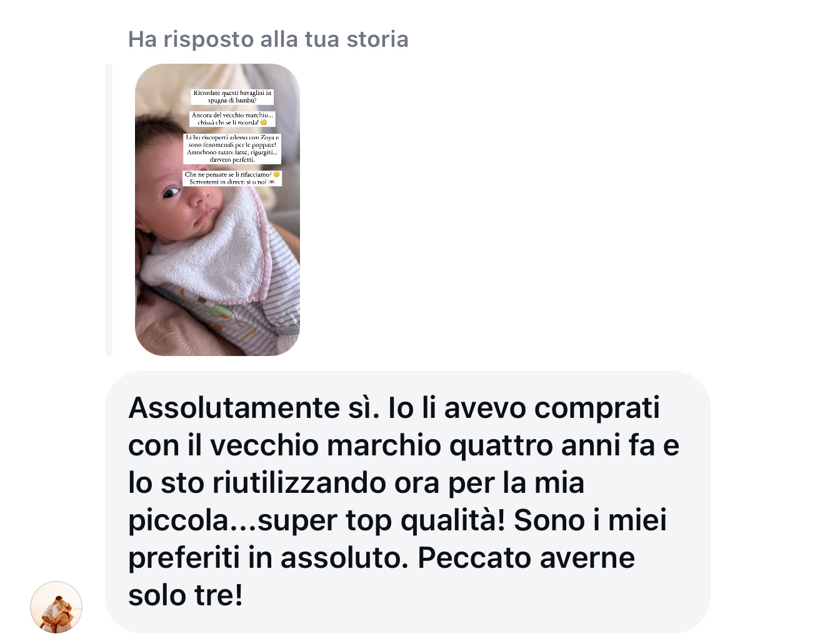Screen dimensions: 825x644
Task: Open the replied story thumbnail
Action: (217, 210)
